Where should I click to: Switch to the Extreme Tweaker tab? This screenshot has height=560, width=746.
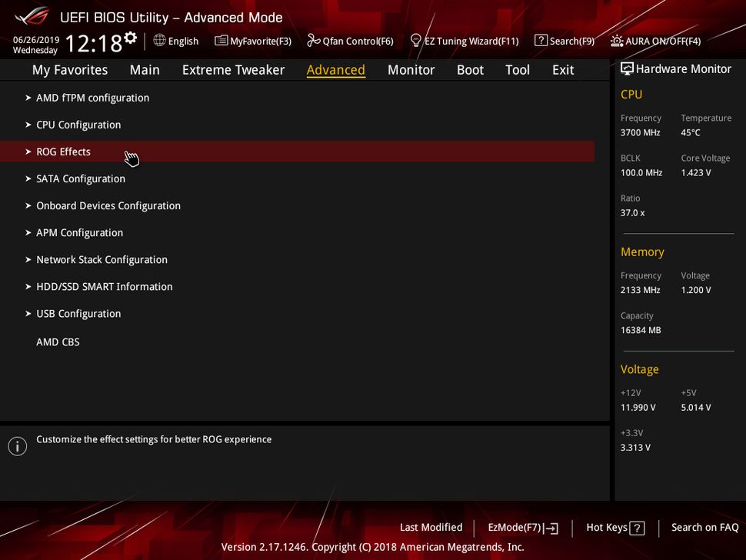coord(233,70)
